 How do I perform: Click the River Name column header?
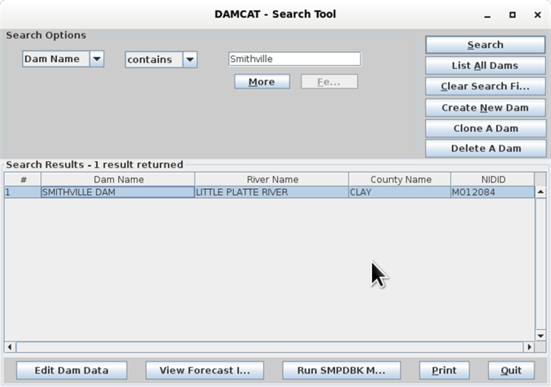272,180
